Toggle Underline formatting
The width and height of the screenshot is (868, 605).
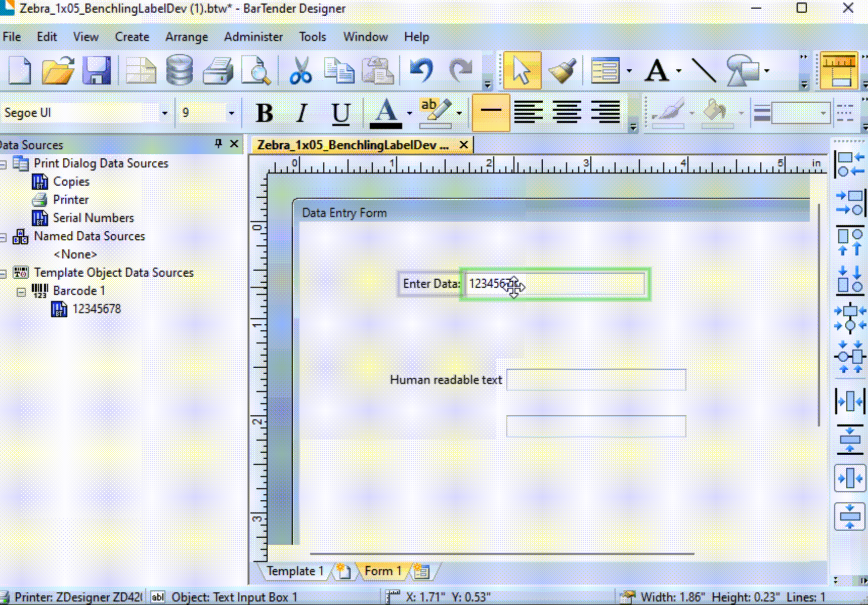(340, 113)
